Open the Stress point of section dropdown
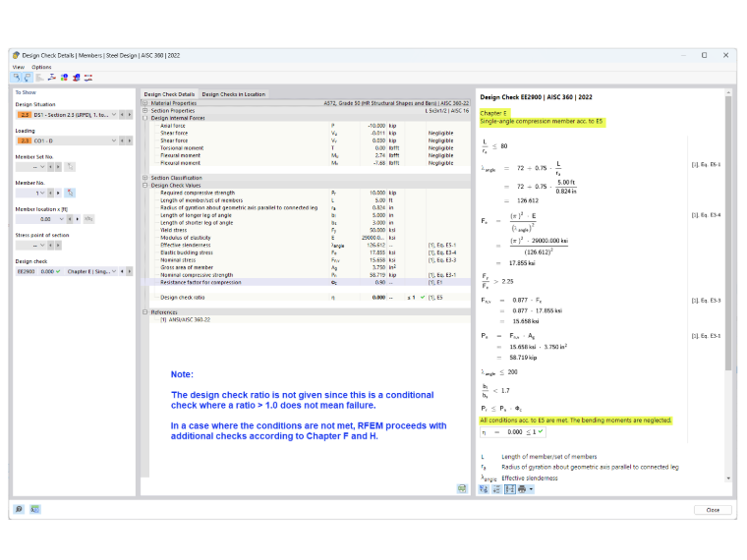Viewport: 747px width, 560px height. click(x=42, y=246)
